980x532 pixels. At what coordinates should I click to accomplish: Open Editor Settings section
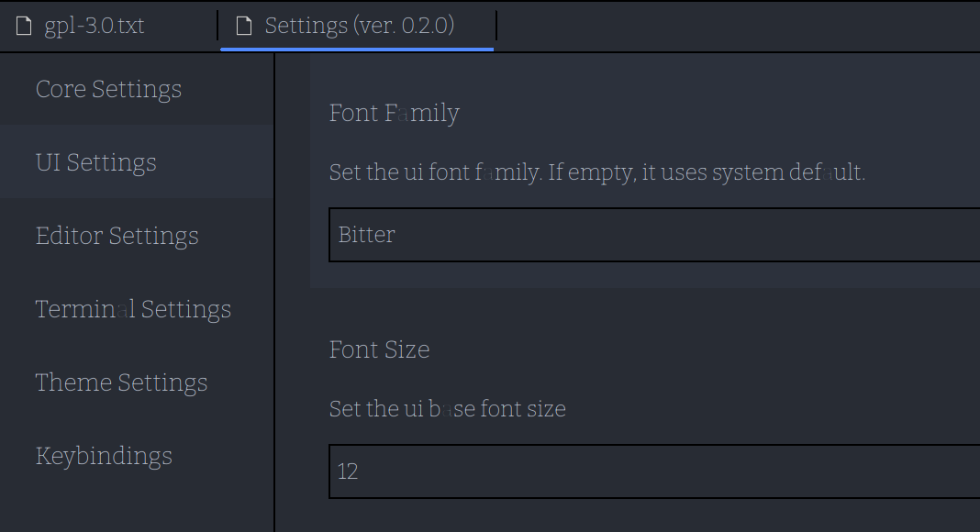[117, 236]
